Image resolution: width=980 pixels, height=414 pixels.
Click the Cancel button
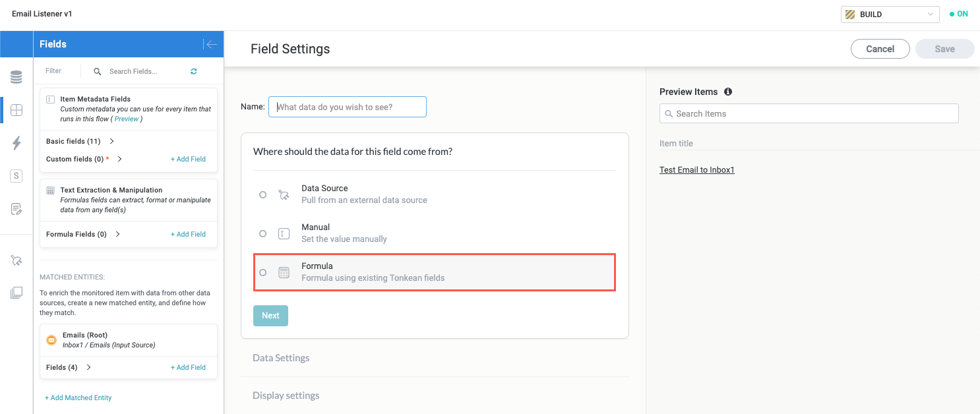pyautogui.click(x=880, y=49)
